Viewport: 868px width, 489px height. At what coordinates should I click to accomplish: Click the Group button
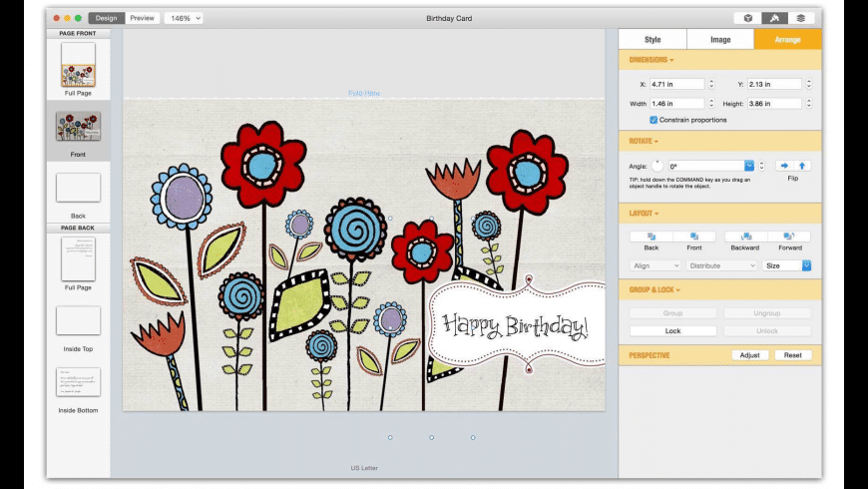pos(672,313)
